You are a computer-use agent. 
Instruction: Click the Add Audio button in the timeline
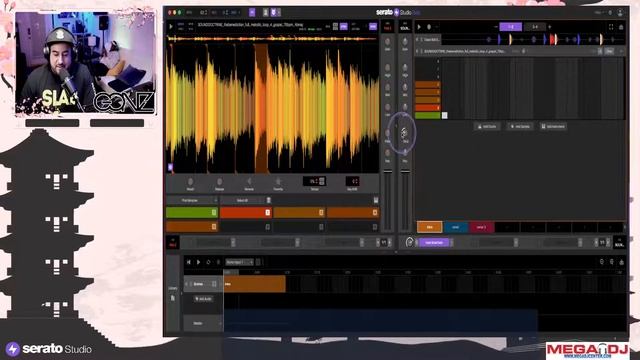[x=203, y=299]
